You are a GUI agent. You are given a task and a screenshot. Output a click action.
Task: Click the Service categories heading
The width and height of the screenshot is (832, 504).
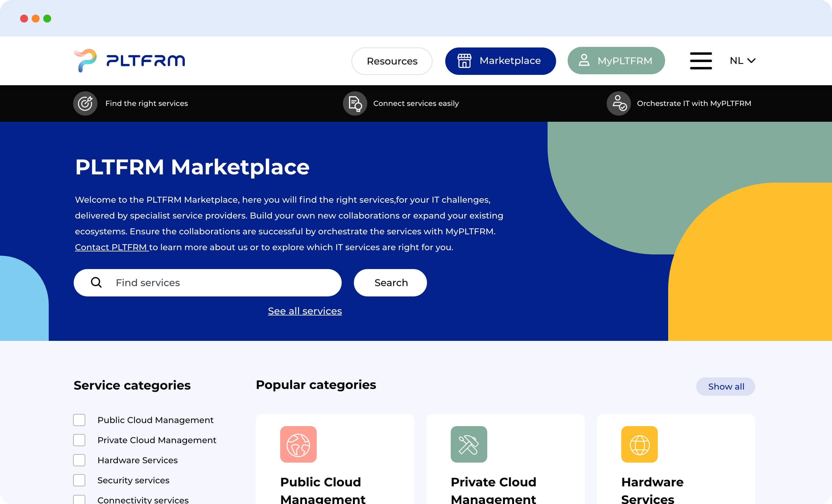[x=132, y=385]
